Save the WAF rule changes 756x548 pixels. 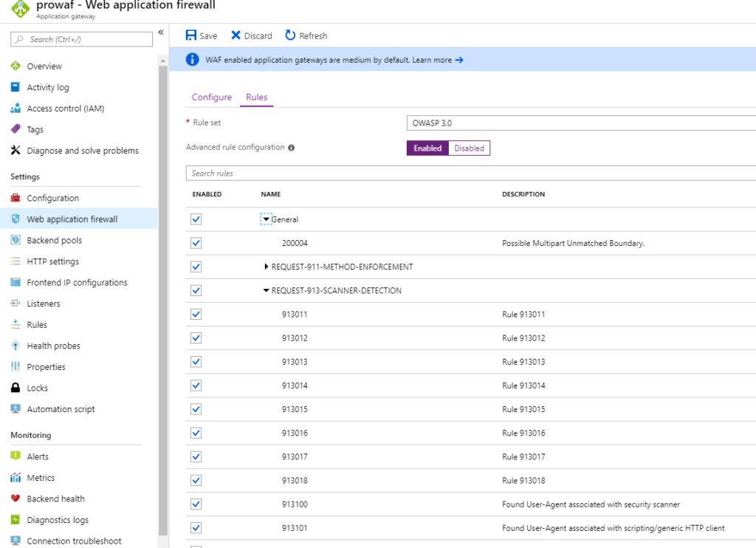pyautogui.click(x=200, y=35)
